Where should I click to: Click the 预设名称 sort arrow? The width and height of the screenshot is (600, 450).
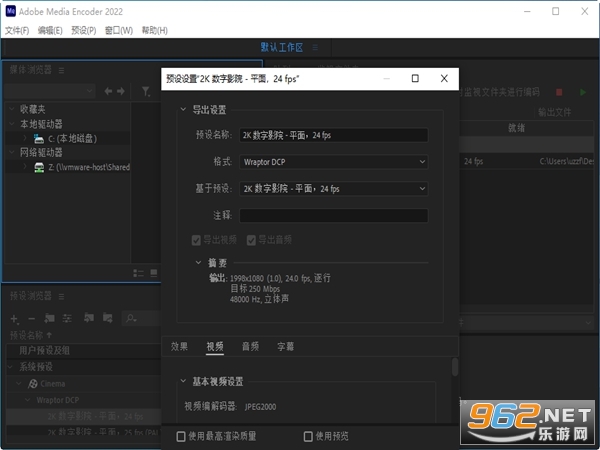49,335
